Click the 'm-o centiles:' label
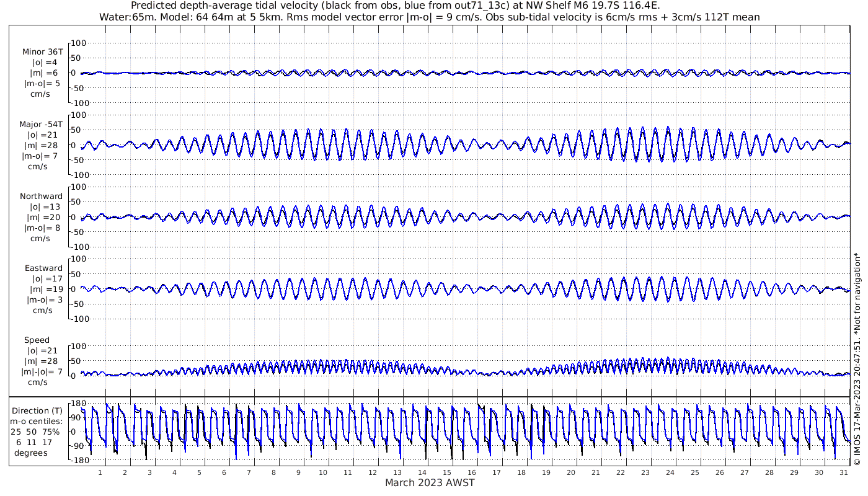This screenshot has height=496, width=868. point(36,421)
